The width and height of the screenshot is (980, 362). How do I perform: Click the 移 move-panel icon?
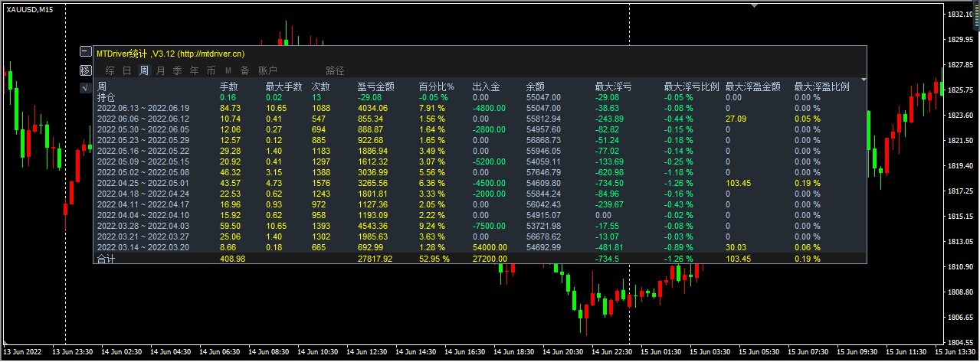pos(86,70)
